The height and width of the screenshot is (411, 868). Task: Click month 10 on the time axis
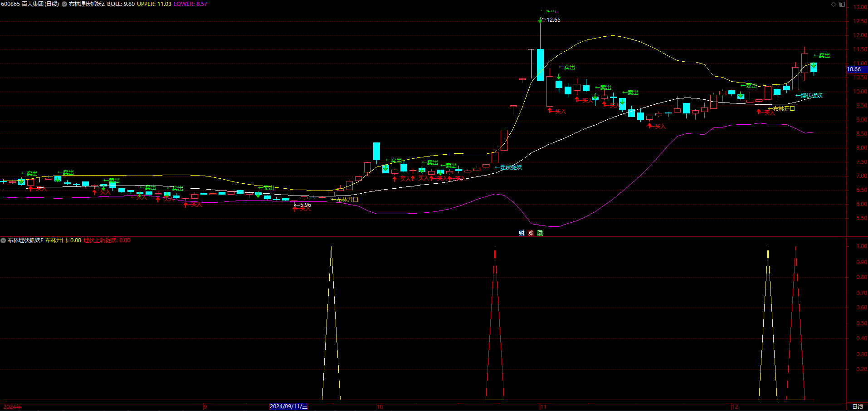[x=380, y=407]
